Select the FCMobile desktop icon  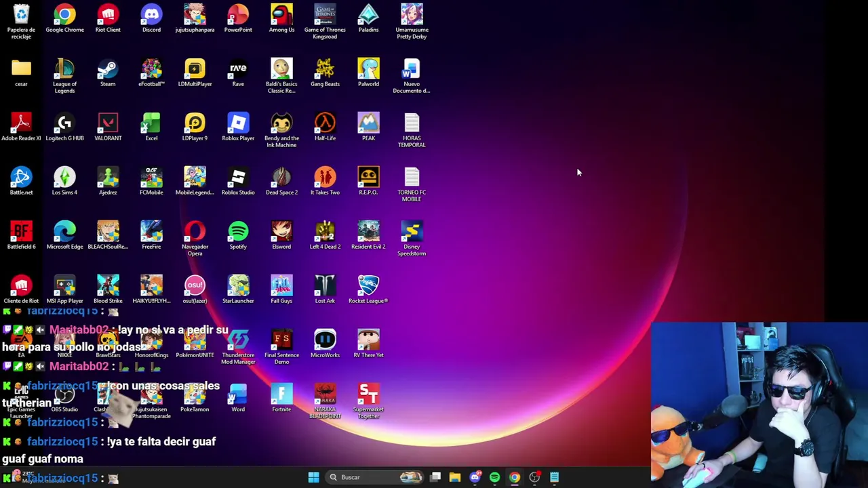point(151,181)
